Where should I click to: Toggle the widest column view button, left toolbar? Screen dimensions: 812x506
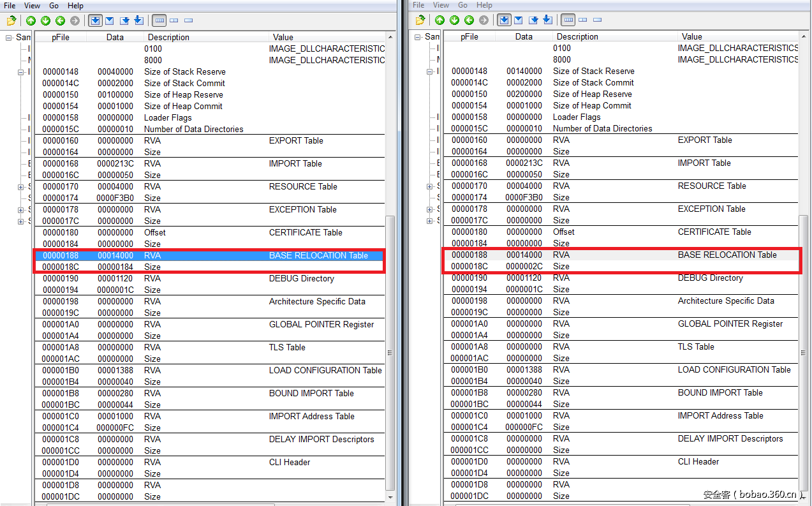coord(159,20)
